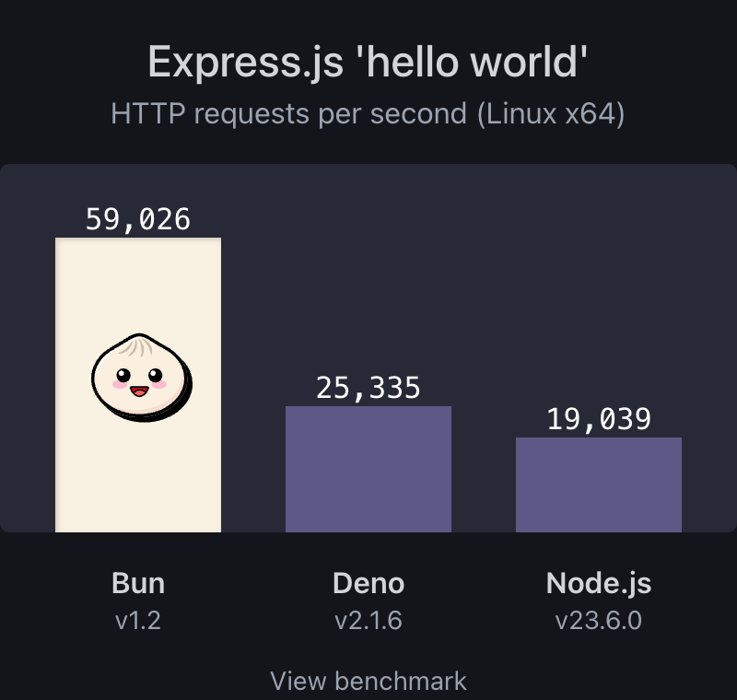
Task: Click the 'Bun' runtime label
Action: 138,583
